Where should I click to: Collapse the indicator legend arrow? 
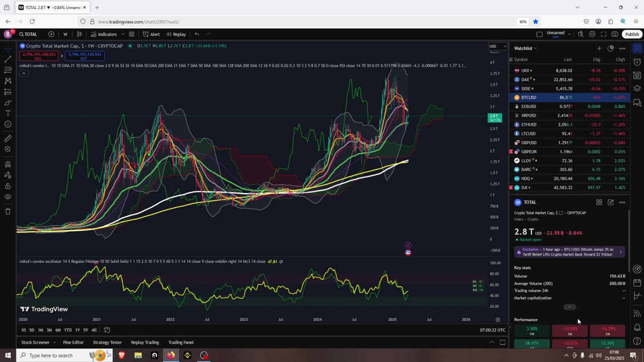point(23,73)
